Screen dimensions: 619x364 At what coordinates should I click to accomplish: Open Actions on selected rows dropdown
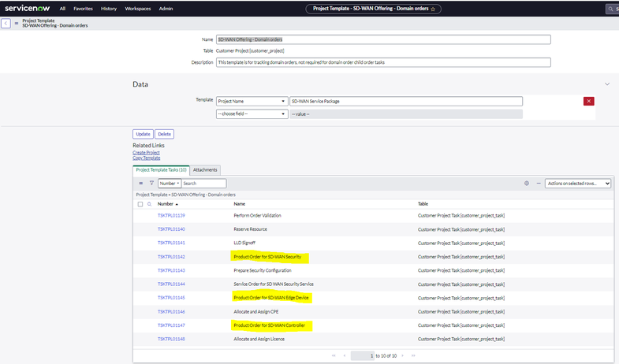(x=578, y=184)
